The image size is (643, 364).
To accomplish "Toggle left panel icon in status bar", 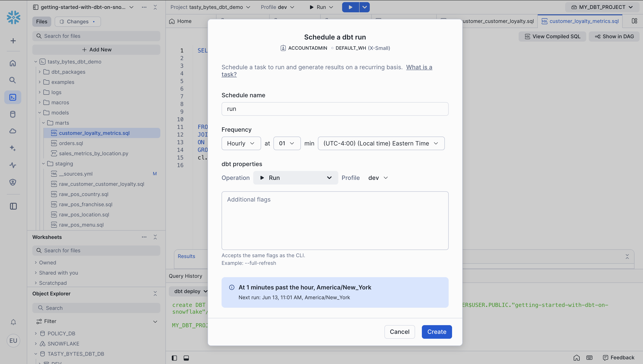I will (174, 358).
